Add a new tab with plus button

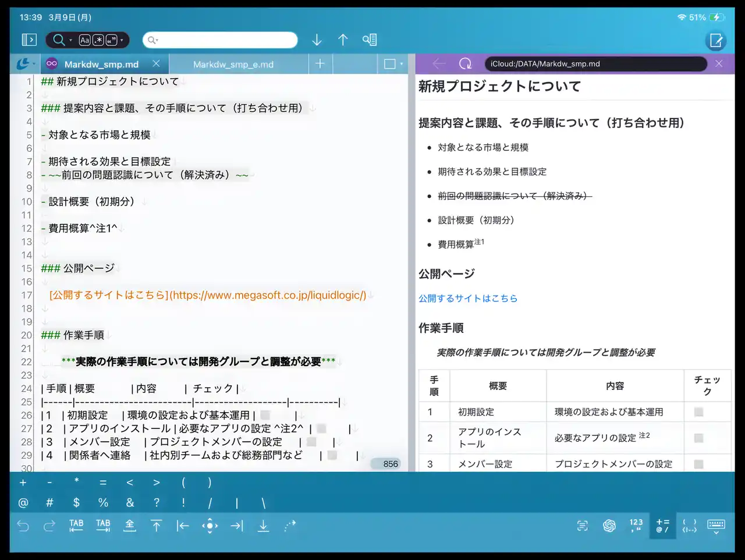point(320,63)
